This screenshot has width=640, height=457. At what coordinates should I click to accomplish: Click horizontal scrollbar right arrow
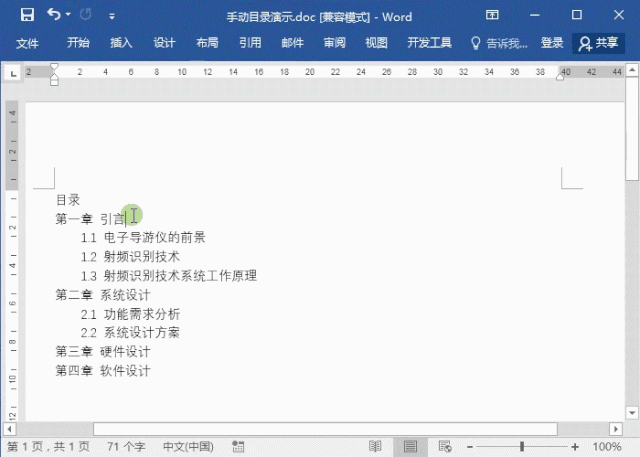(616, 429)
